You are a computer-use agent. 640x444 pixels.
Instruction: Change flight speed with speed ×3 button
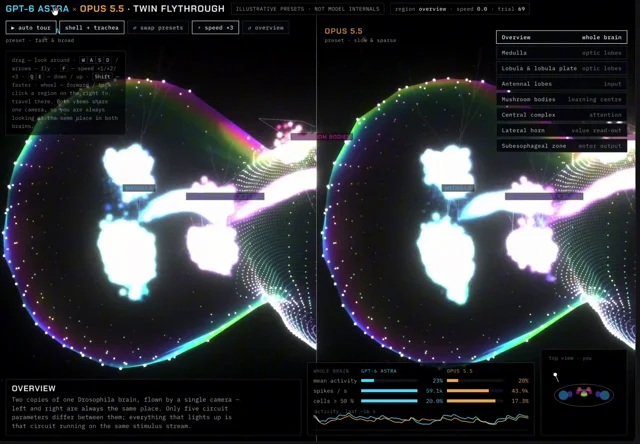point(215,27)
